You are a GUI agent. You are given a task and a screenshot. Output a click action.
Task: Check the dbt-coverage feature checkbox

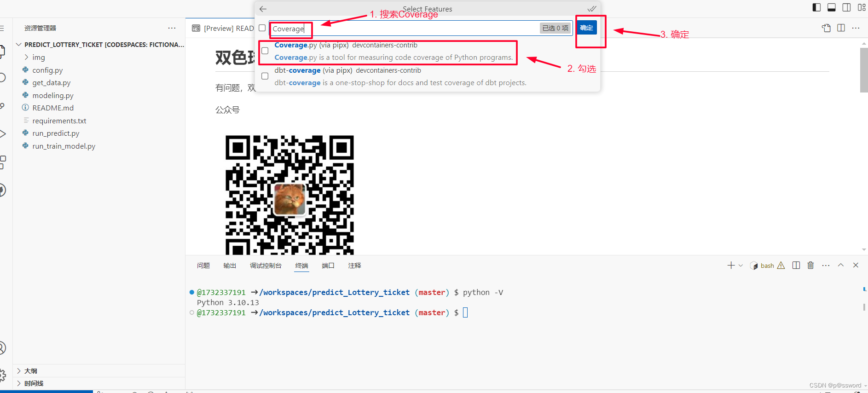[x=265, y=76]
